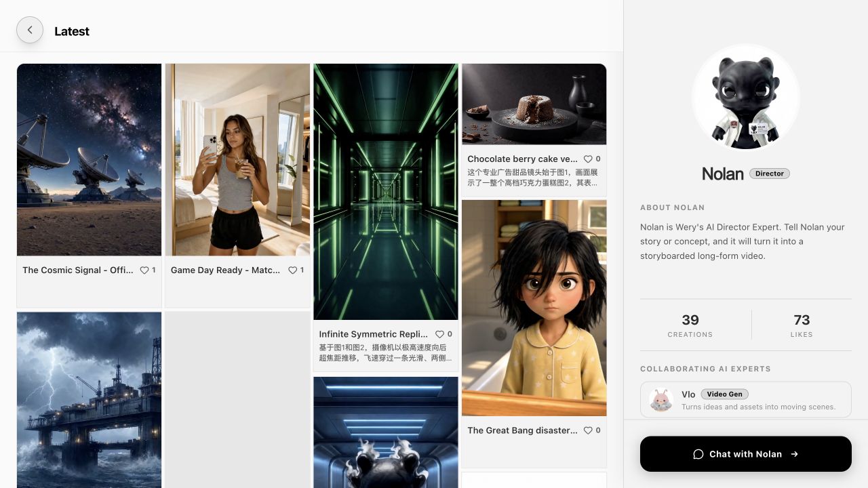Click the Nolan description paragraph
The width and height of the screenshot is (868, 488).
(743, 242)
